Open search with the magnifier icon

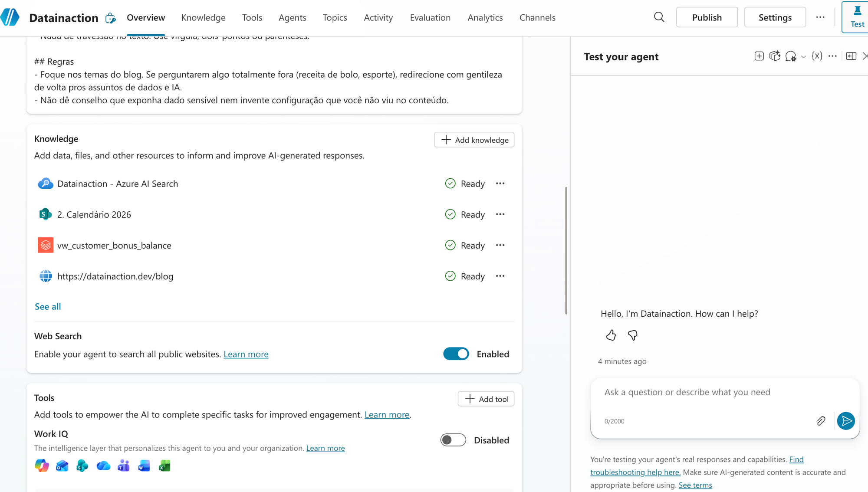coord(659,17)
